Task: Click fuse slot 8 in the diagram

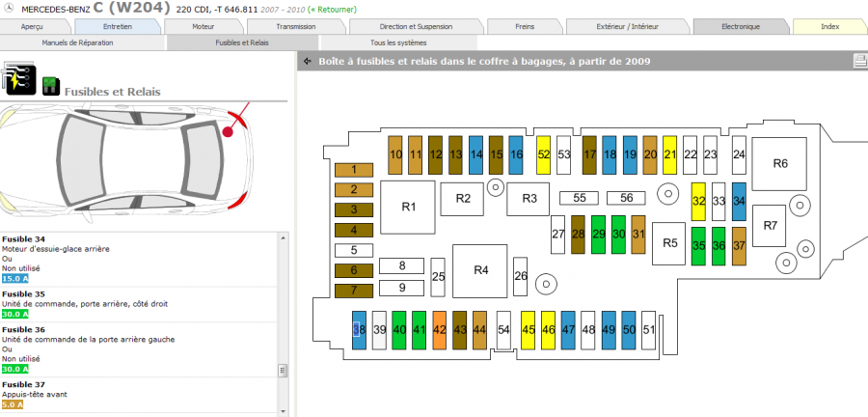Action: click(x=402, y=265)
